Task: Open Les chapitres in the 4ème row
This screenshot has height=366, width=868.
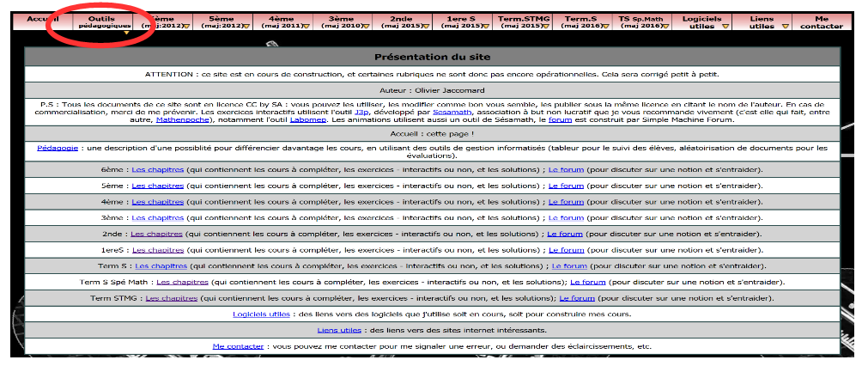Action: point(158,202)
